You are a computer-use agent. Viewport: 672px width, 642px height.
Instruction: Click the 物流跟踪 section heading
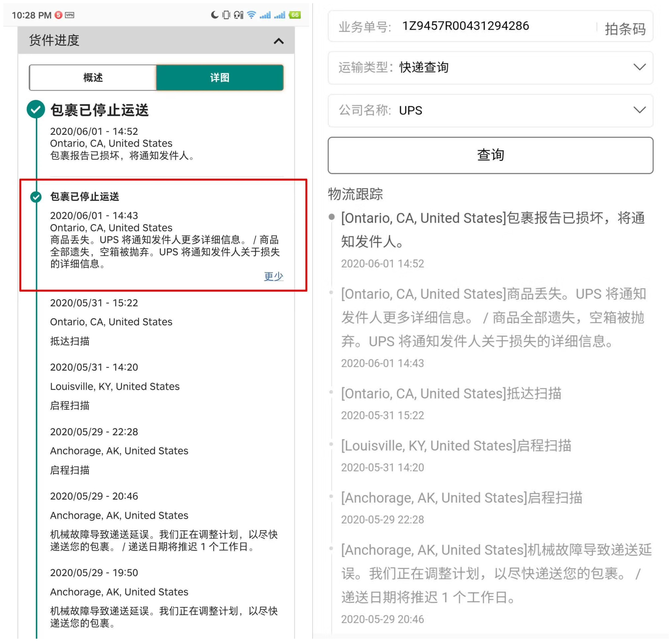point(355,194)
